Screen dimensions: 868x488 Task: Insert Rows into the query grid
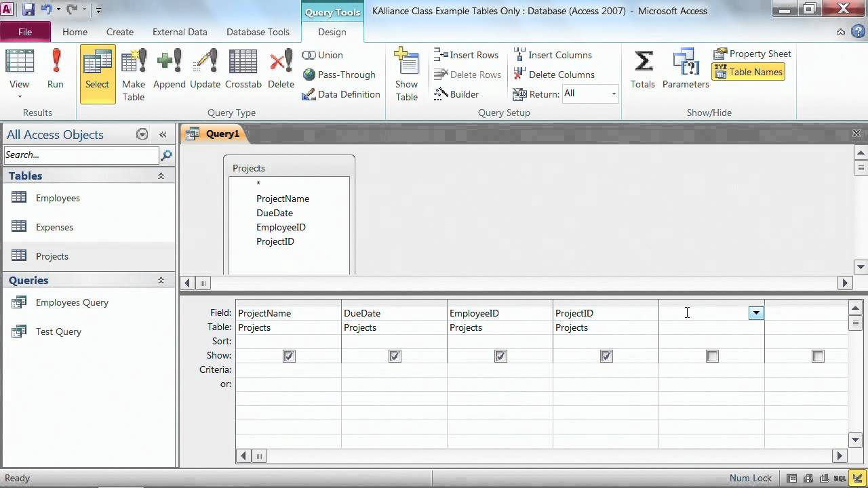pos(466,55)
